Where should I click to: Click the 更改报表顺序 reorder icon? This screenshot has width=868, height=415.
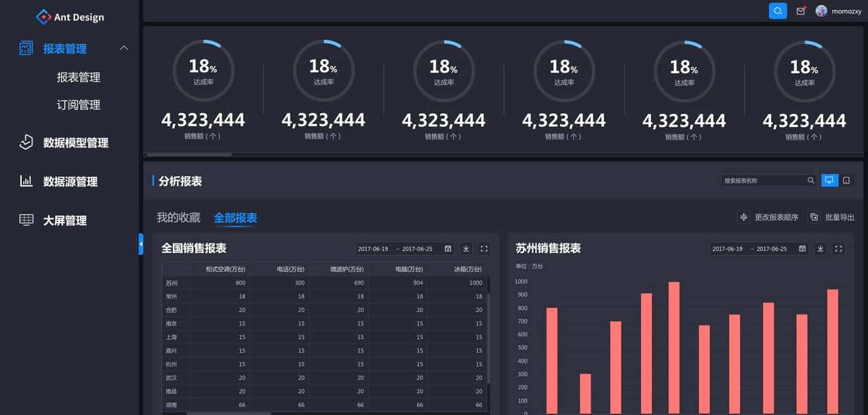pos(744,217)
